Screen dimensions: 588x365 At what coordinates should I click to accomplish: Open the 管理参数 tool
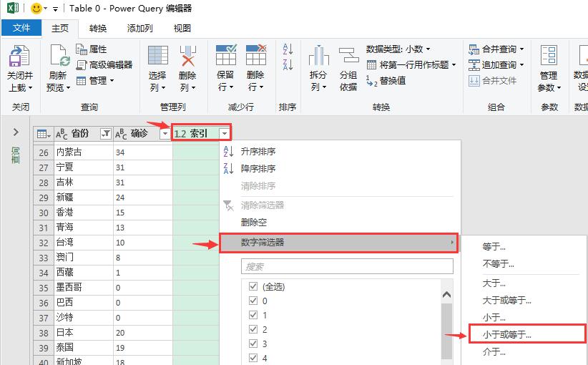click(x=549, y=57)
